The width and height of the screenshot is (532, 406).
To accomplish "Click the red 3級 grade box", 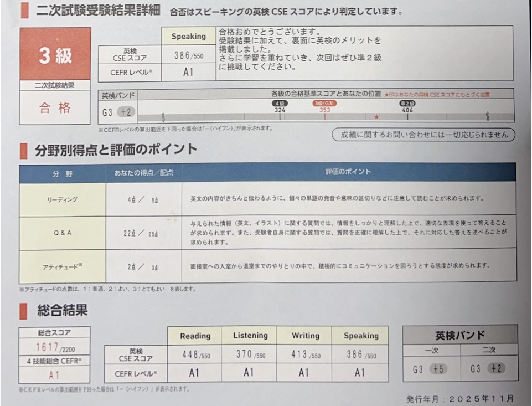I will click(x=55, y=54).
